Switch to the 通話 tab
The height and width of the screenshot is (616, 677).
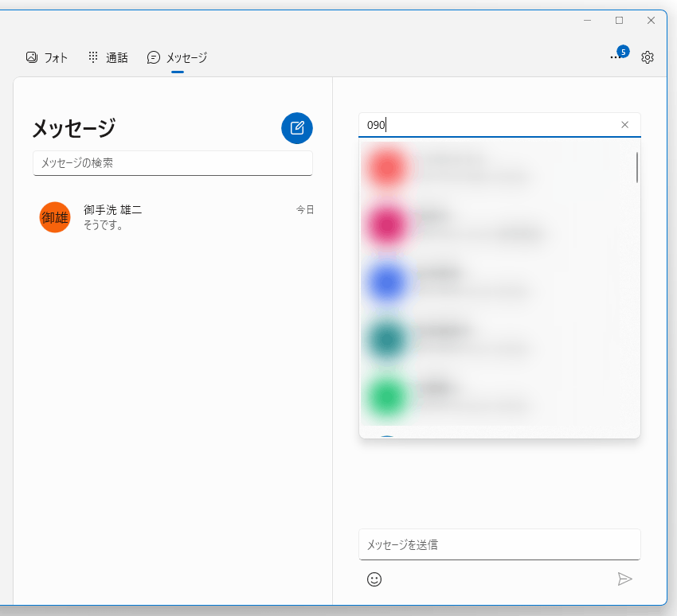pos(108,57)
